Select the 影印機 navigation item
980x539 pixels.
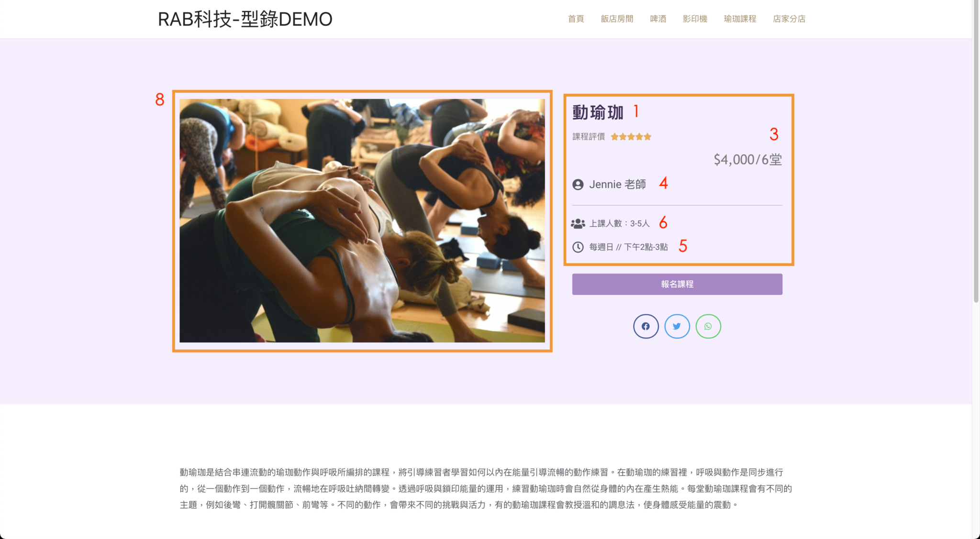point(695,19)
